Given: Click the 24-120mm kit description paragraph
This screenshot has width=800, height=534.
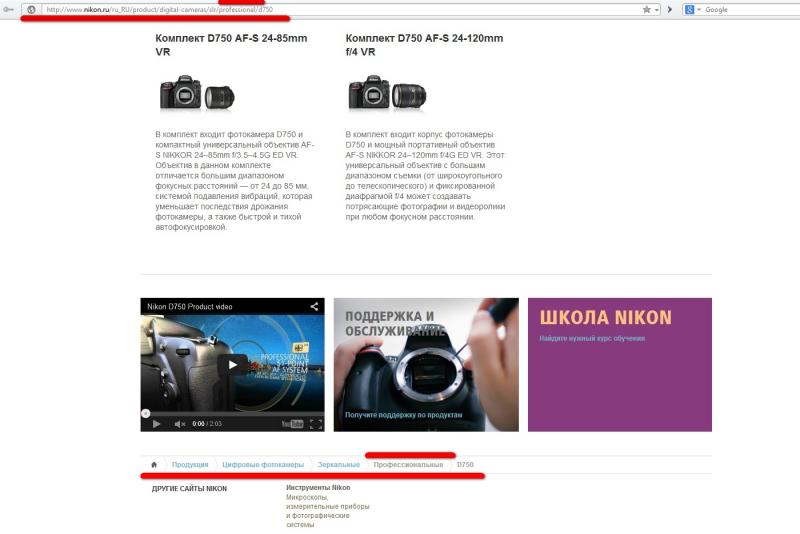Looking at the screenshot, I should pyautogui.click(x=425, y=175).
